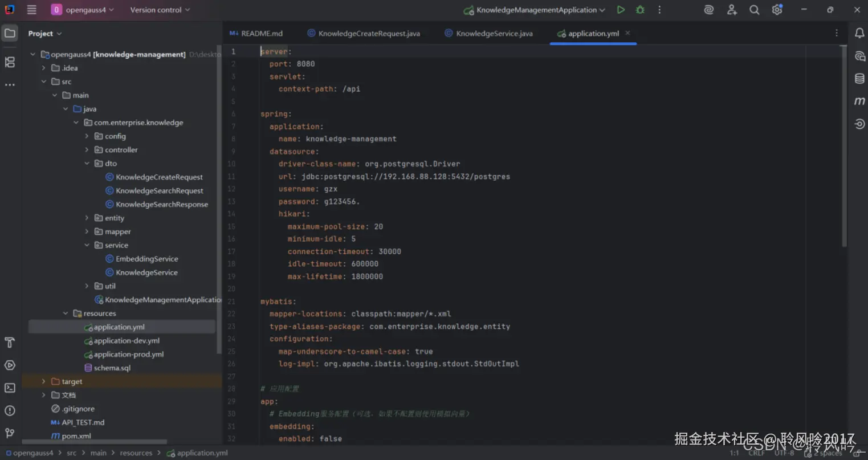Collapse the dto package
Screen dimensions: 868x460
coord(87,164)
